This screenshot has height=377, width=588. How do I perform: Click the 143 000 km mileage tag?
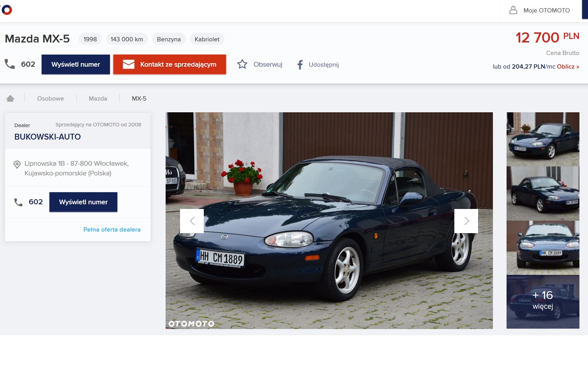tap(127, 39)
